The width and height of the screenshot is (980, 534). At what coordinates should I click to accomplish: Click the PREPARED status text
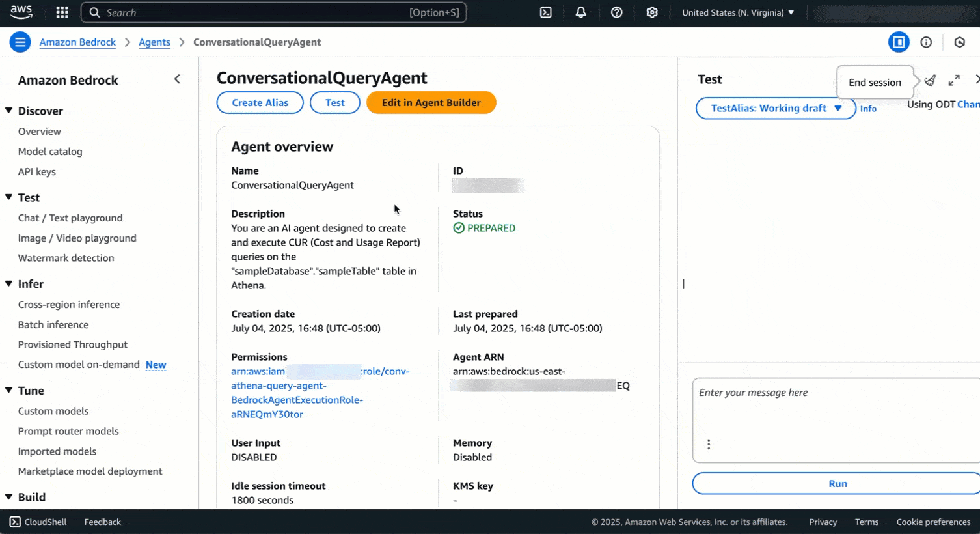491,228
